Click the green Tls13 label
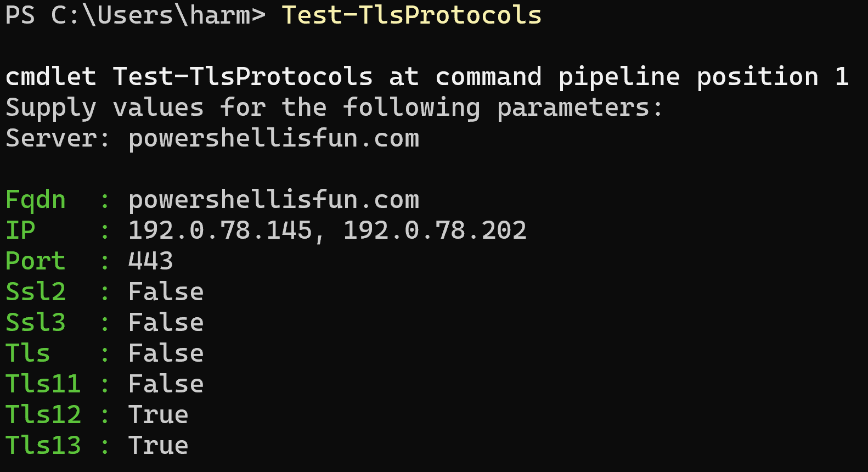 click(43, 446)
